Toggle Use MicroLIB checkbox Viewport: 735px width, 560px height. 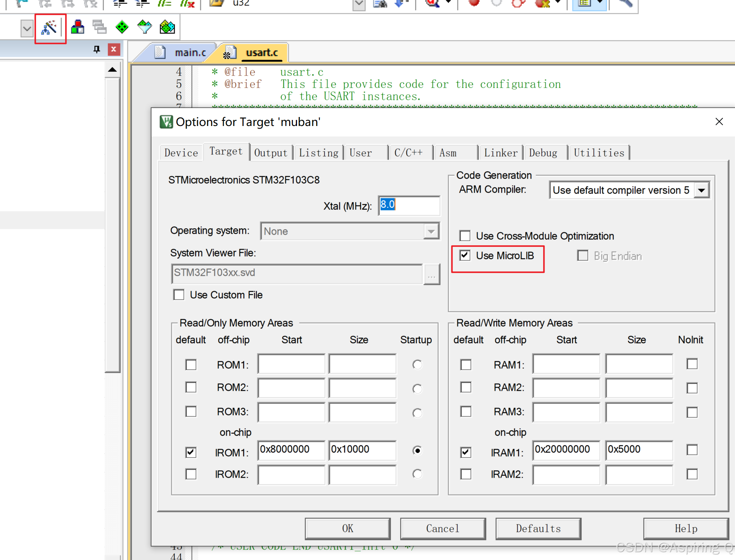[x=465, y=256]
